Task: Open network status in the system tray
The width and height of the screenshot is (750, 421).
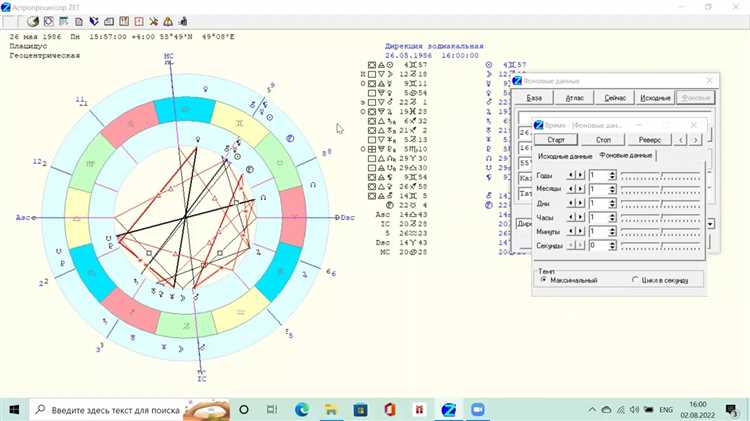Action: pyautogui.click(x=621, y=410)
